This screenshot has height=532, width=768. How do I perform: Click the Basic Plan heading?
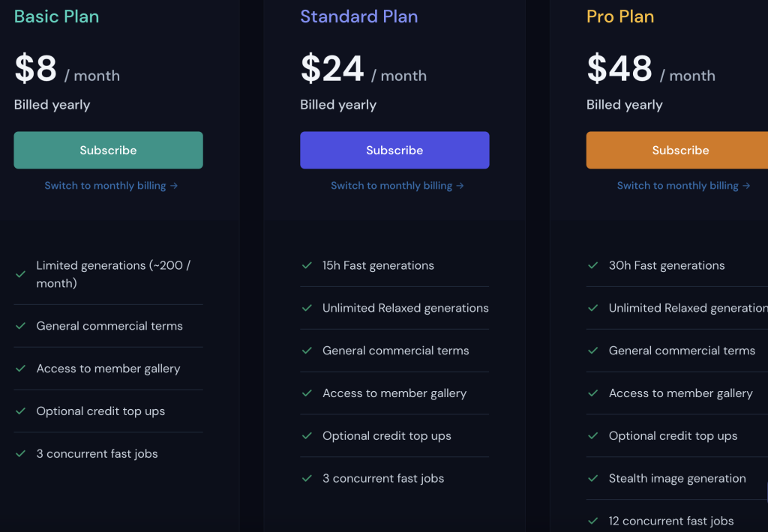point(57,16)
